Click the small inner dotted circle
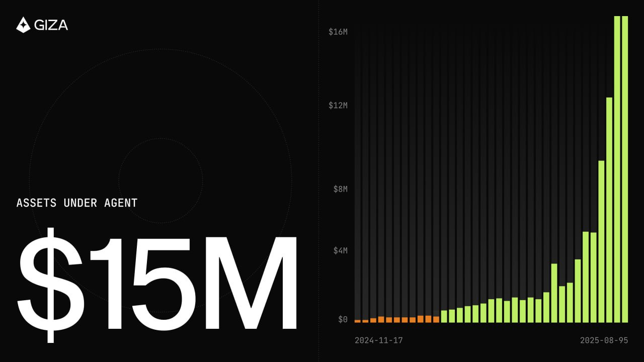This screenshot has height=362, width=644. coord(160,139)
